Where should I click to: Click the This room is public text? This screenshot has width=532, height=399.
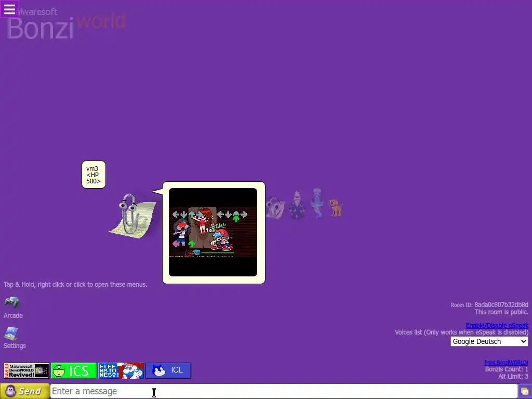coord(501,312)
